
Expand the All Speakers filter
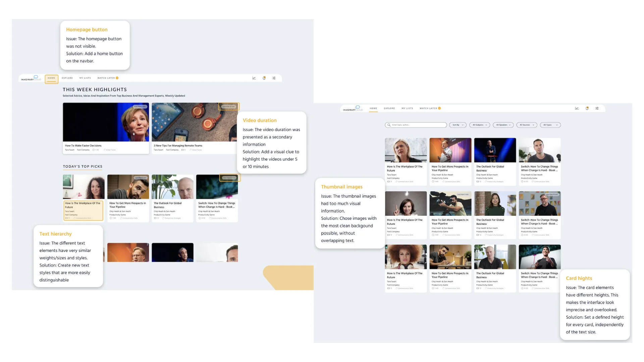coord(503,125)
